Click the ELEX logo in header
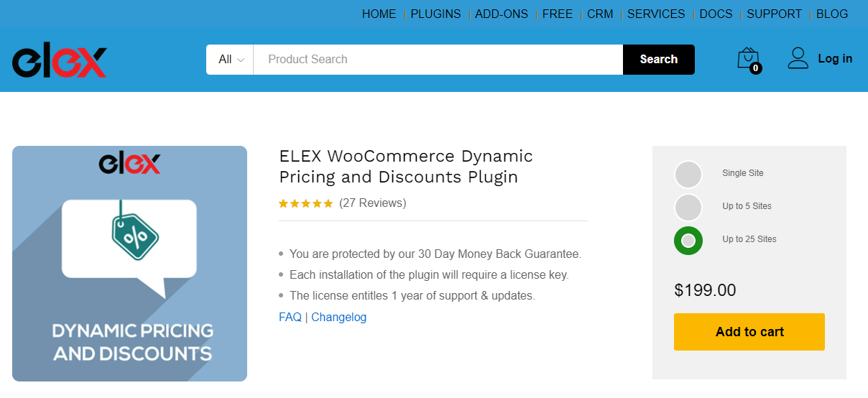 [60, 62]
